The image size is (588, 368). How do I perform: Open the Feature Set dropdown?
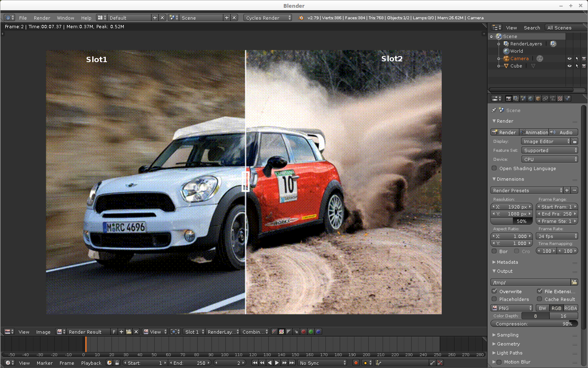tap(550, 150)
